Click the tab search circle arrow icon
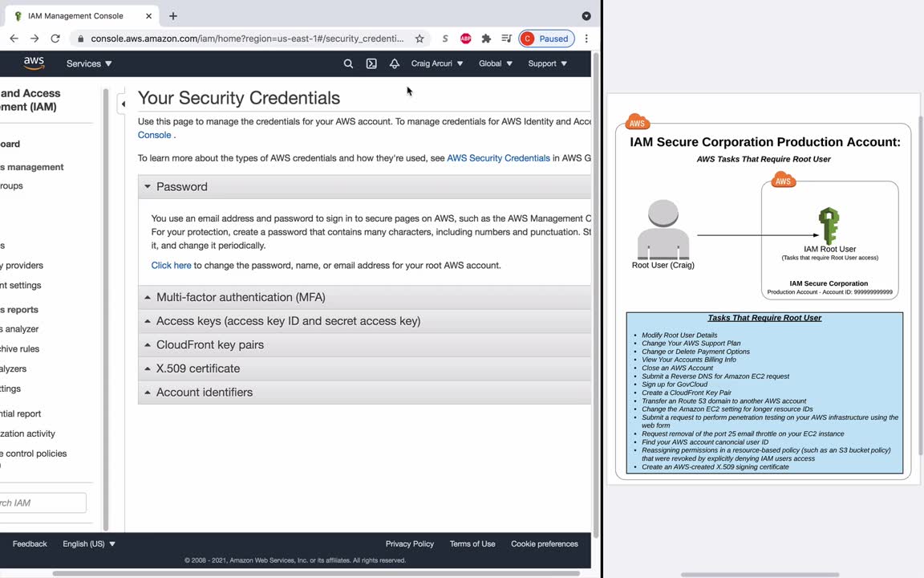 coord(586,16)
